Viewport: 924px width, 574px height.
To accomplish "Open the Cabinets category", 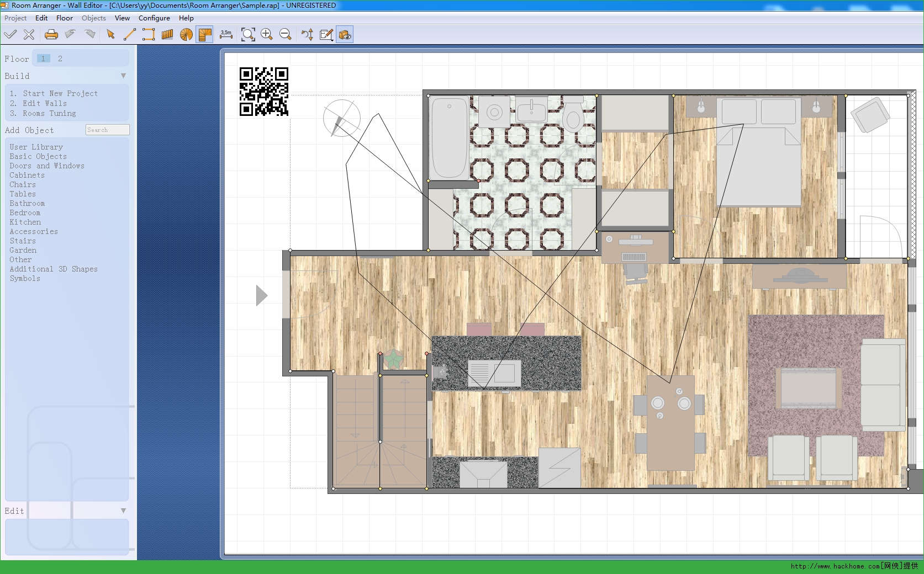I will (27, 175).
